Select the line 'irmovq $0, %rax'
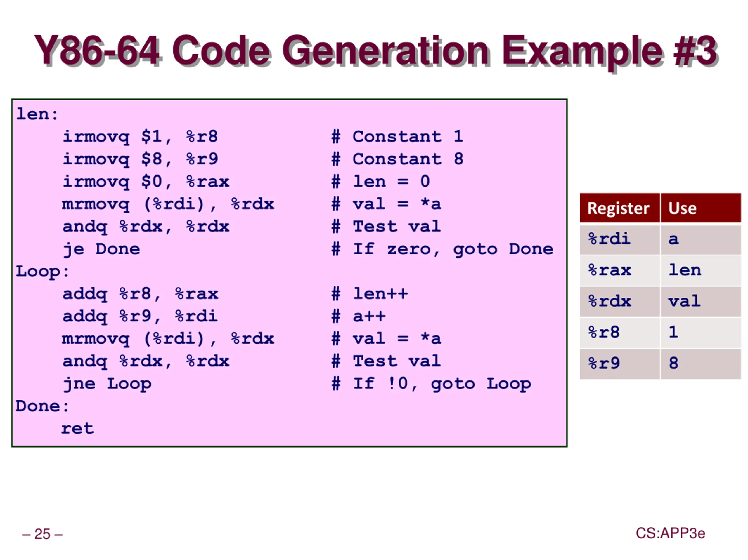The height and width of the screenshot is (560, 748). [x=146, y=182]
